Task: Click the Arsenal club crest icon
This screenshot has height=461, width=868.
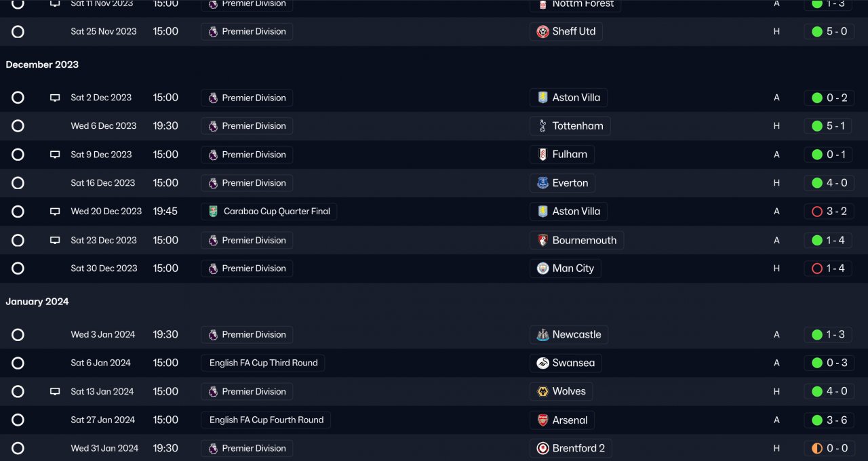Action: [x=542, y=420]
